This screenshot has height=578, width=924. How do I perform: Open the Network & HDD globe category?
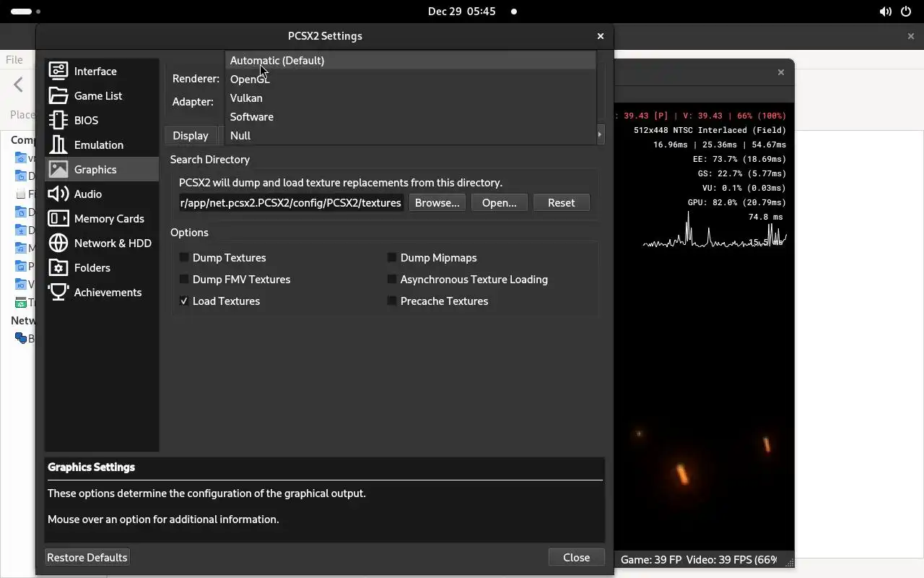pyautogui.click(x=102, y=243)
